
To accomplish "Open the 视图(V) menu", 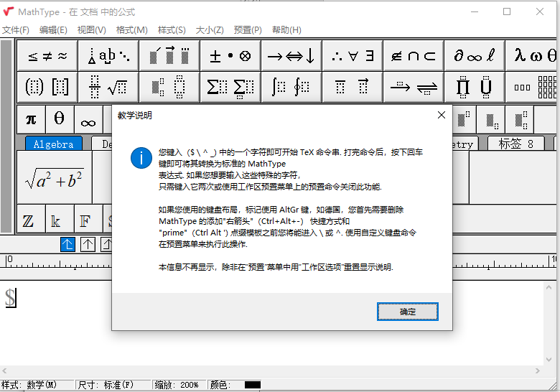I will (91, 30).
